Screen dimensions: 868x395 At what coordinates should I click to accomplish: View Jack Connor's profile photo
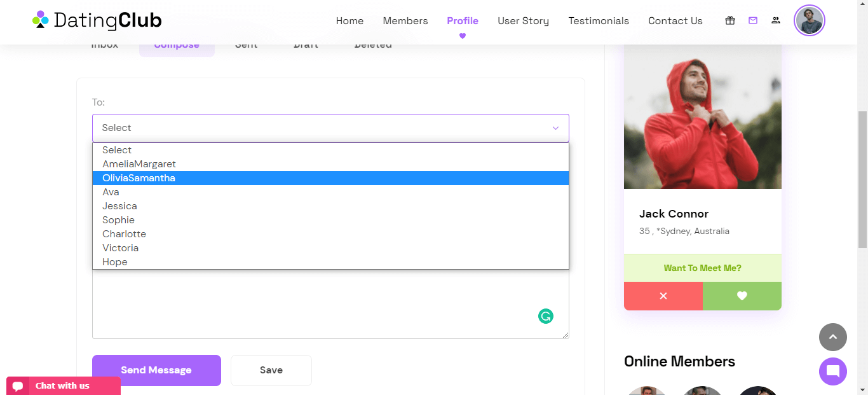click(x=703, y=117)
